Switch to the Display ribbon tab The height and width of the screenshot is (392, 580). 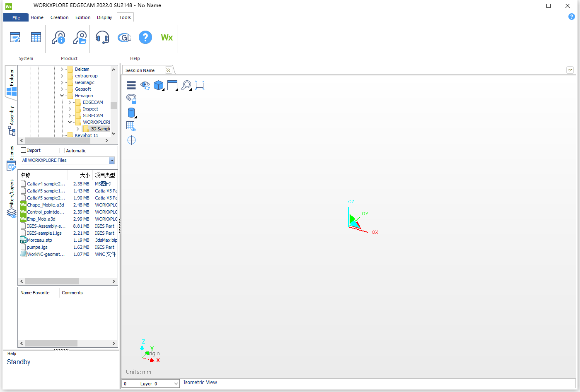click(x=104, y=17)
